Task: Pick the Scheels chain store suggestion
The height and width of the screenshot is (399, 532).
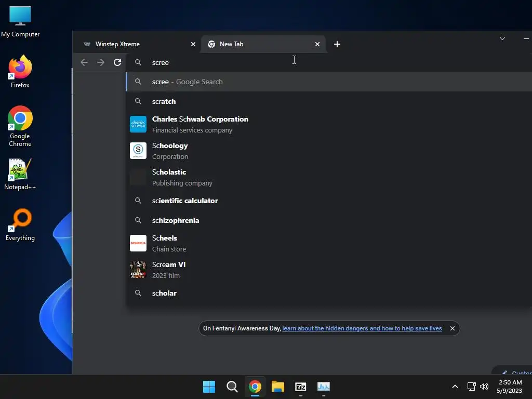Action: (329, 243)
